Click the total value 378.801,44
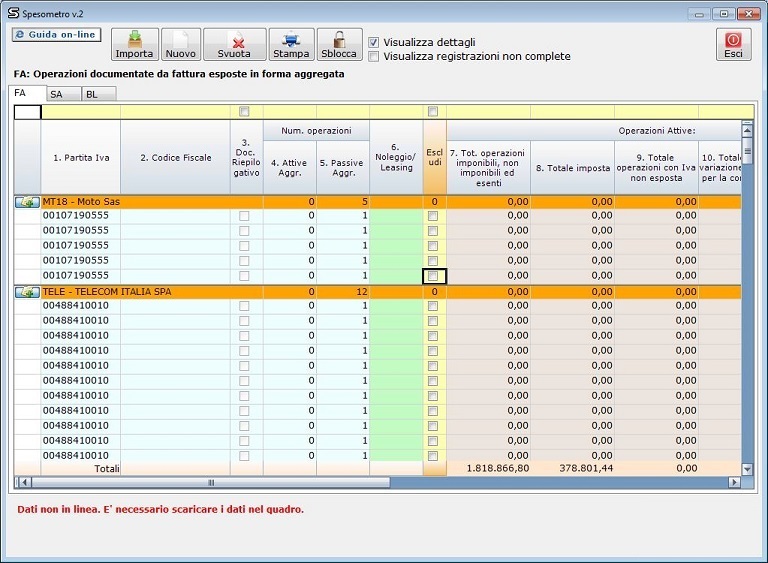Viewport: 768px width, 563px height. (x=586, y=468)
